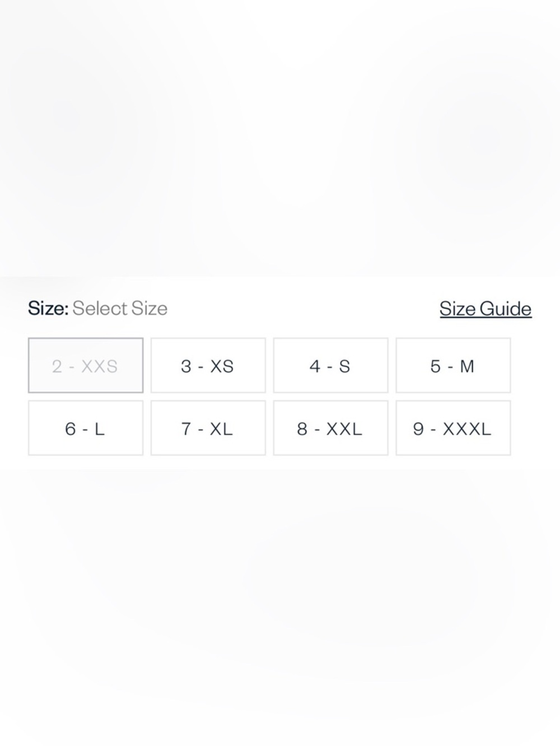560x746 pixels.
Task: Tap the small size button
Action: point(330,366)
